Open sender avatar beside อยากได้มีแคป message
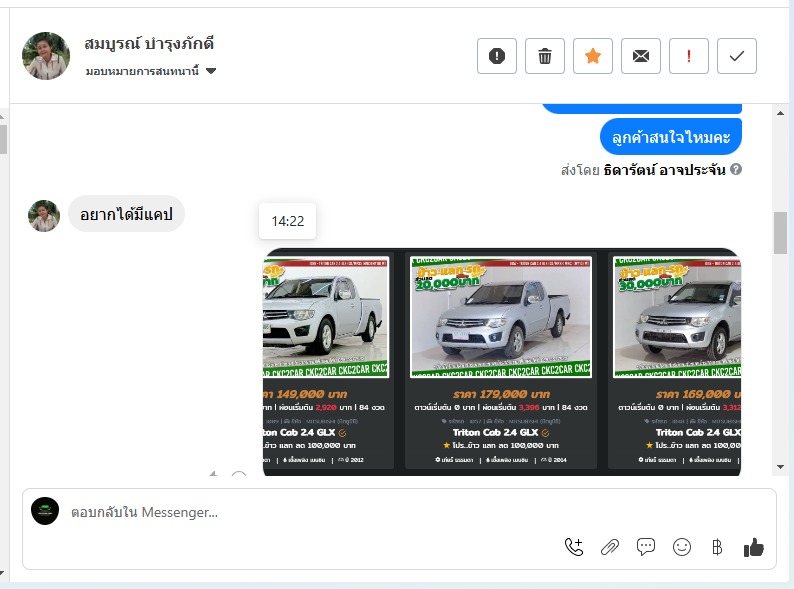 click(x=44, y=216)
